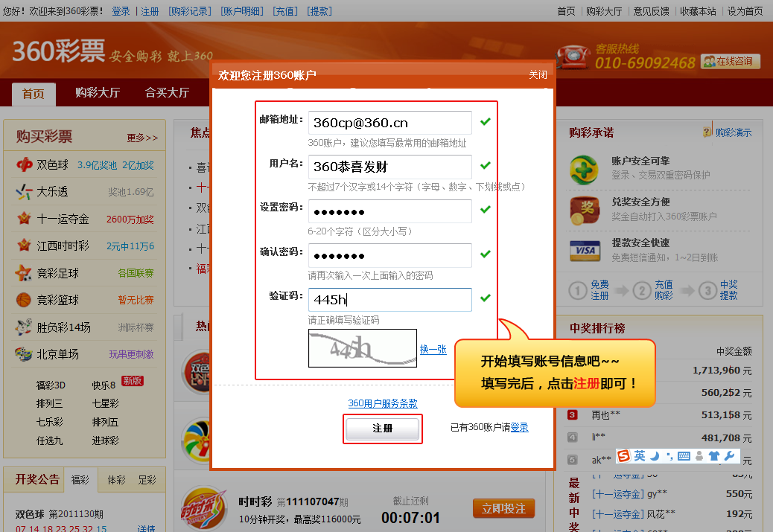
Task: Open the 七星彩 lottery link
Action: click(106, 403)
